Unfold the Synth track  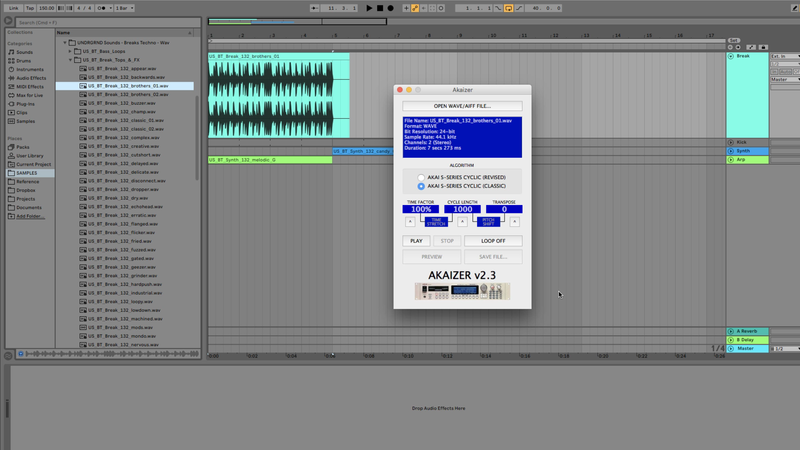pyautogui.click(x=731, y=151)
